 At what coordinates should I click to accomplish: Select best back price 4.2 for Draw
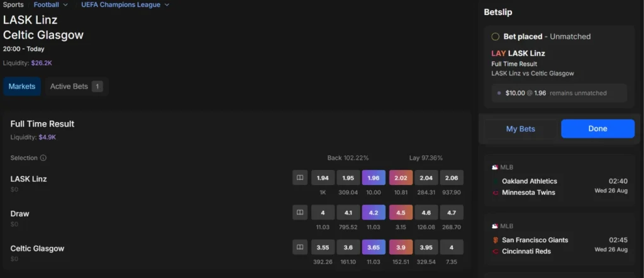[374, 213]
